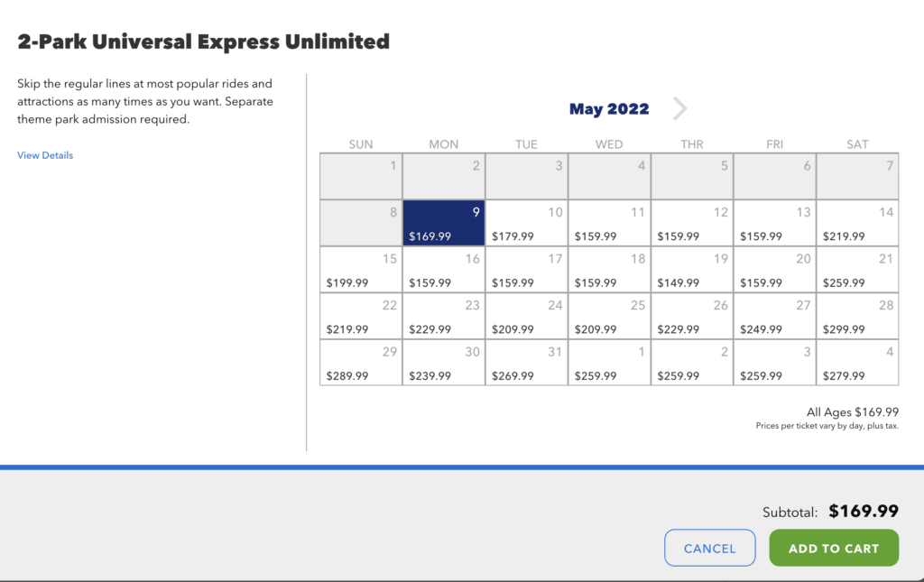The width and height of the screenshot is (924, 582).
Task: Choose May 27 at $249.99
Action: (775, 316)
